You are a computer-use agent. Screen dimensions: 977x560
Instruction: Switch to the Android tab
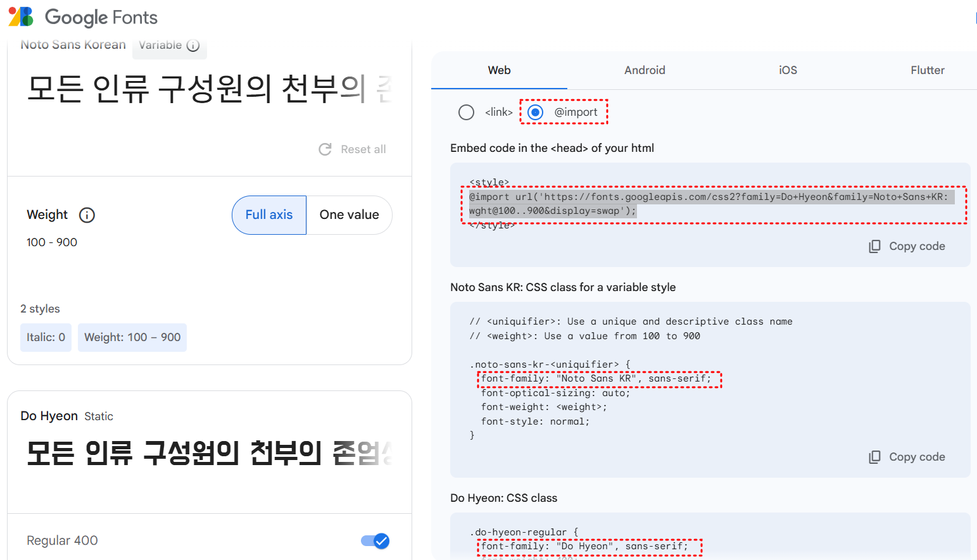click(x=645, y=70)
